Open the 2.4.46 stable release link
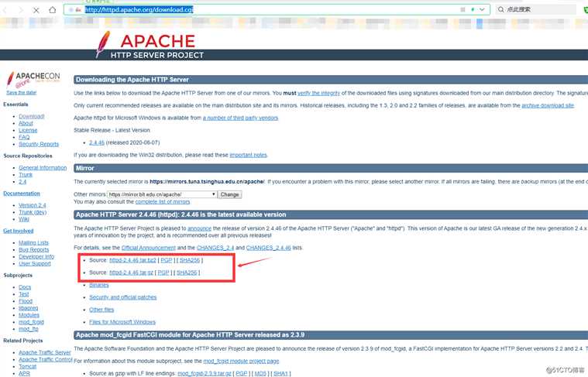This screenshot has height=377, width=588. (97, 142)
